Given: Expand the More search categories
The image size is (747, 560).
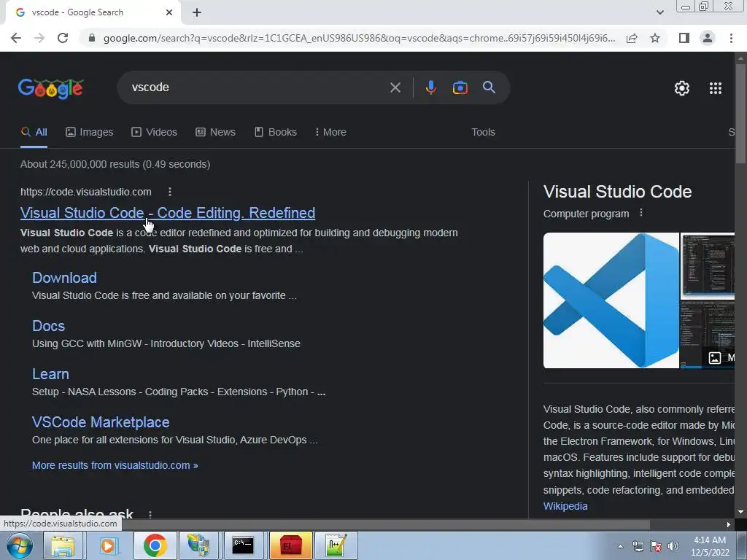Looking at the screenshot, I should click(330, 133).
